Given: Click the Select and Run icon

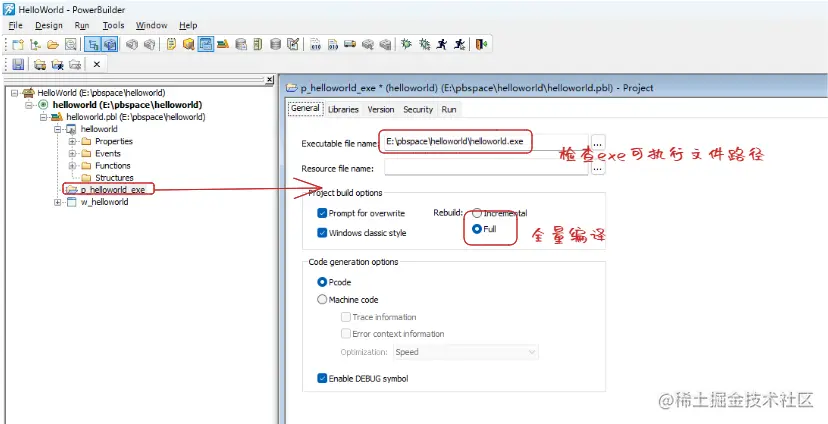Looking at the screenshot, I should pyautogui.click(x=459, y=44).
